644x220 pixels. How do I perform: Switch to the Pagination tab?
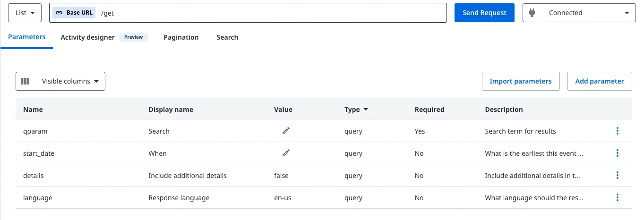point(181,37)
